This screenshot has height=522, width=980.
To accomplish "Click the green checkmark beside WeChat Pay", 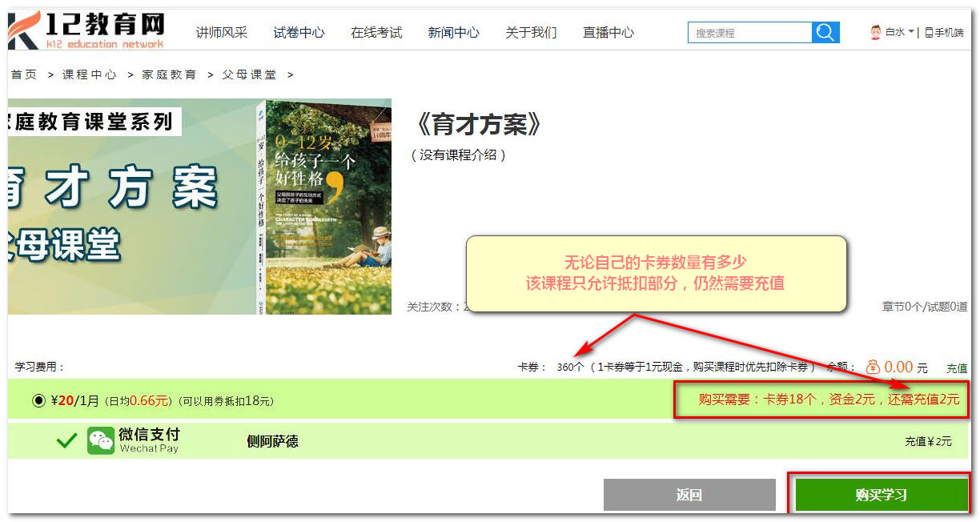I will [x=67, y=440].
